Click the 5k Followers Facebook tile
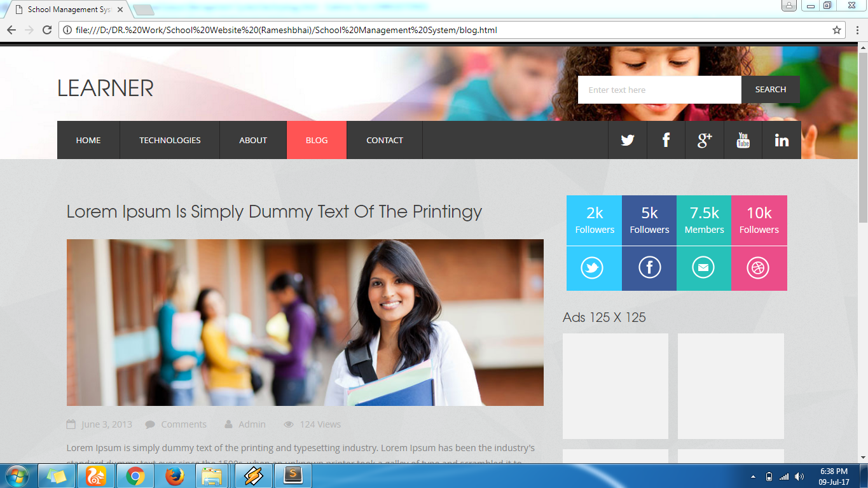The height and width of the screenshot is (488, 868). coord(649,220)
